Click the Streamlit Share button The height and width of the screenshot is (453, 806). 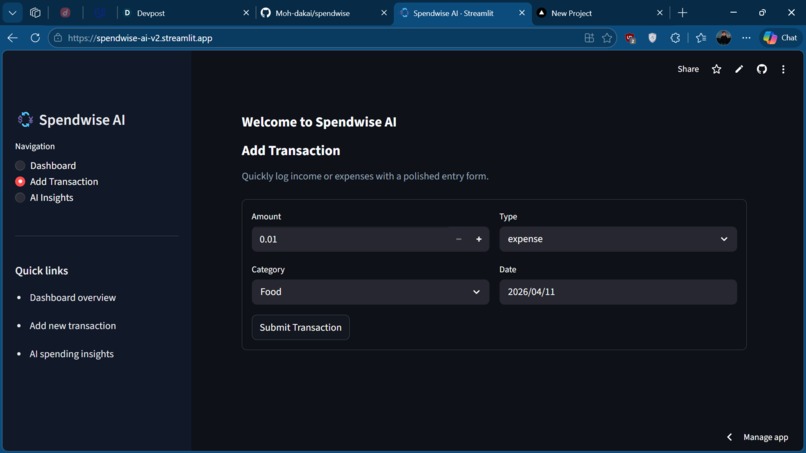[x=688, y=69]
